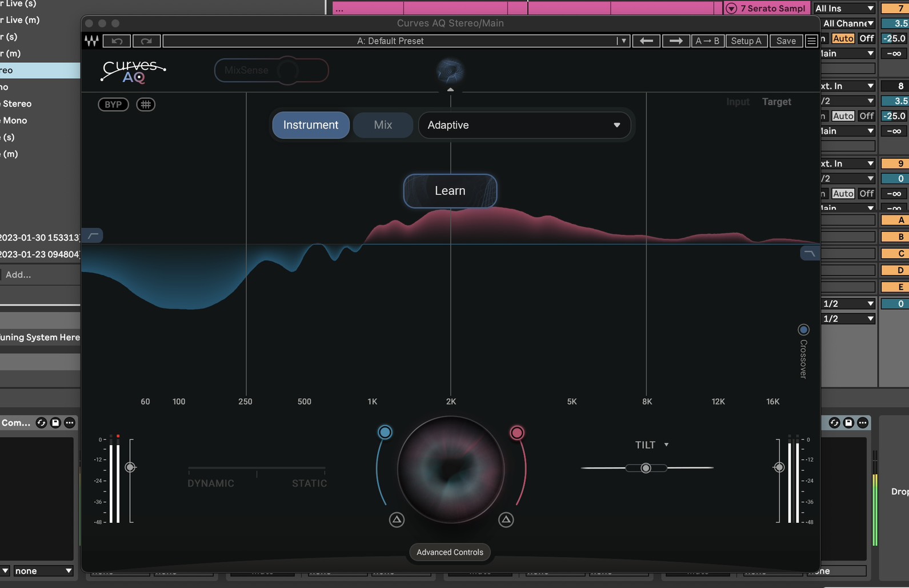909x588 pixels.
Task: Switch to the Mix tab
Action: coord(383,125)
